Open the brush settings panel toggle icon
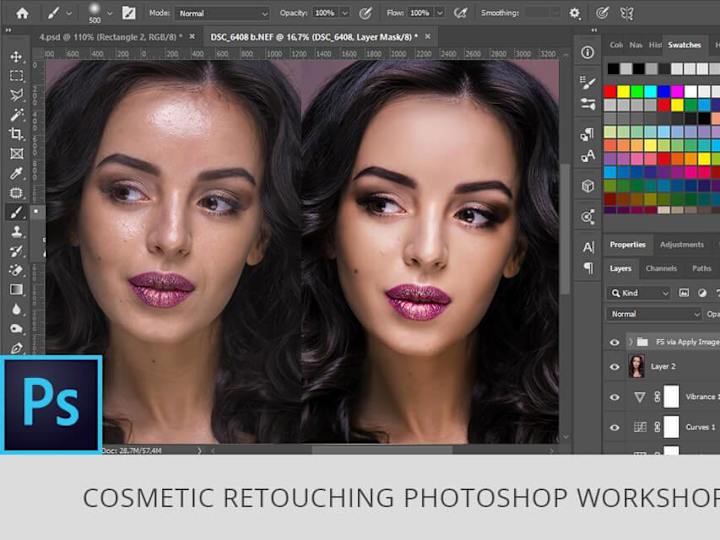 tap(129, 13)
